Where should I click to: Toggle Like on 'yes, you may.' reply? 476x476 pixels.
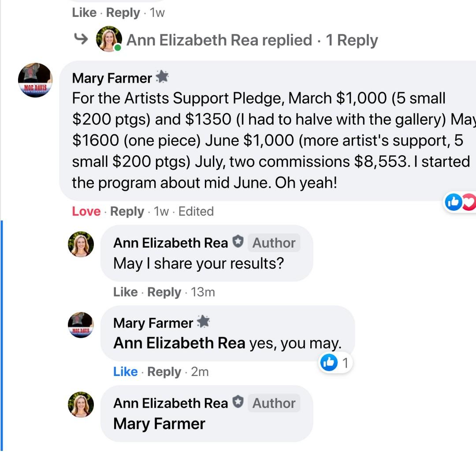coord(125,372)
